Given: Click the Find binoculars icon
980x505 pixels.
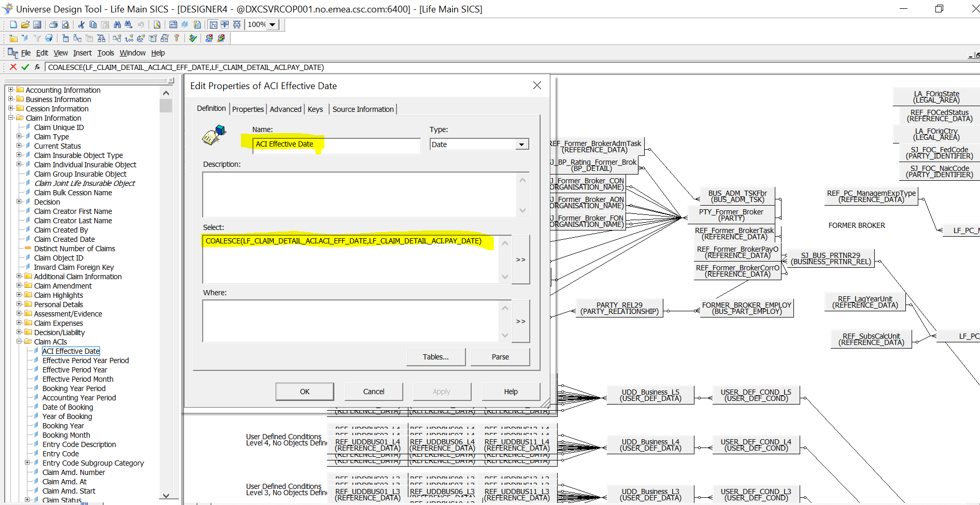Looking at the screenshot, I should click(x=117, y=24).
